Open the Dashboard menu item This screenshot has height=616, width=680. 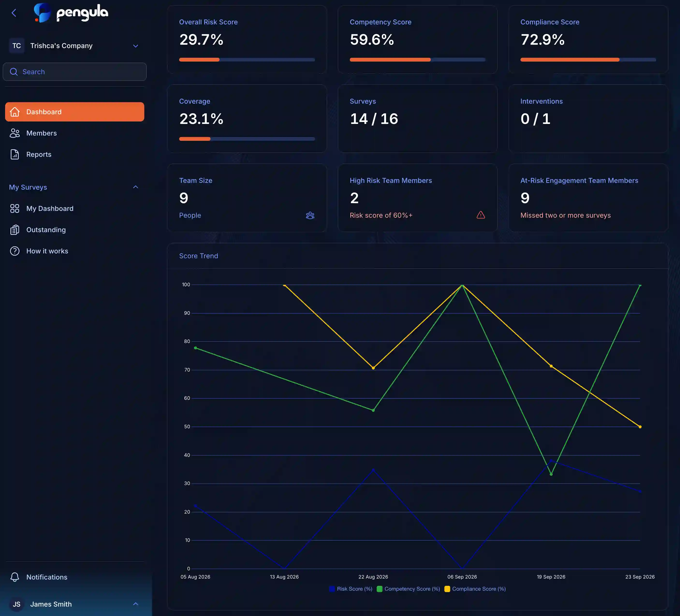click(x=74, y=112)
